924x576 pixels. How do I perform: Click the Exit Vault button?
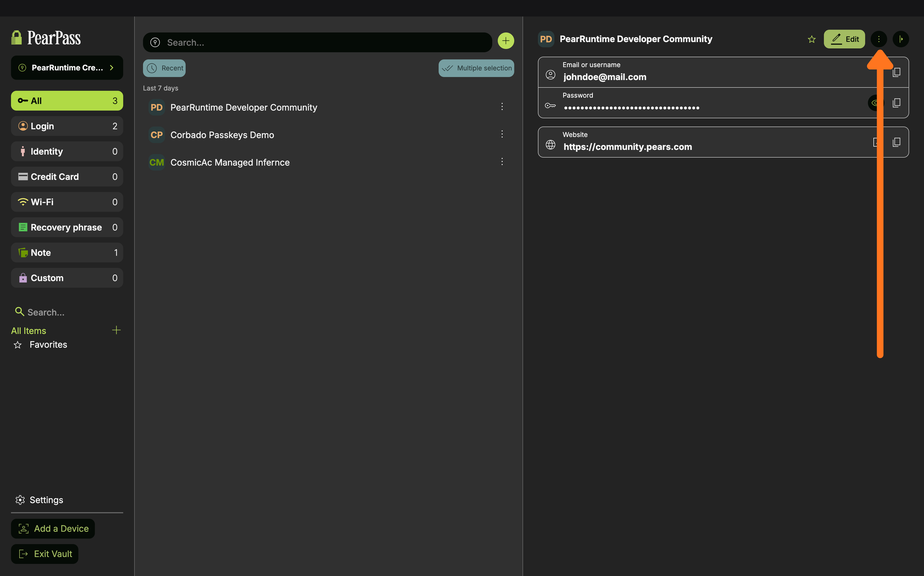(x=45, y=553)
